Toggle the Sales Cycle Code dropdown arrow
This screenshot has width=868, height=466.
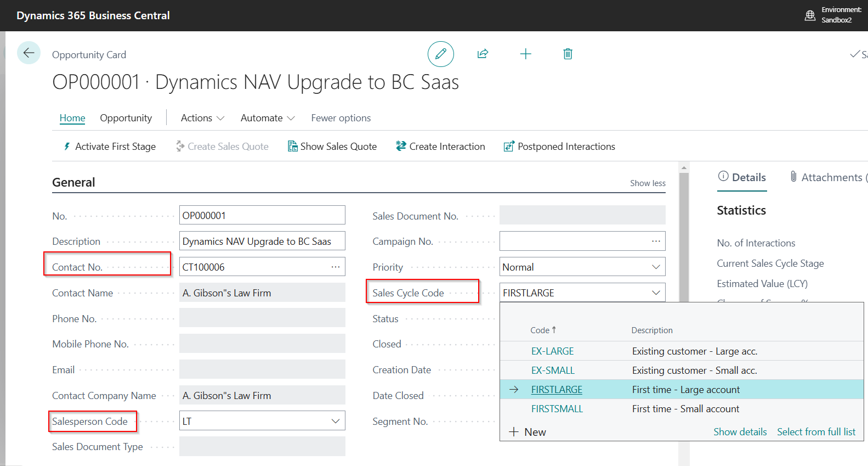[656, 293]
